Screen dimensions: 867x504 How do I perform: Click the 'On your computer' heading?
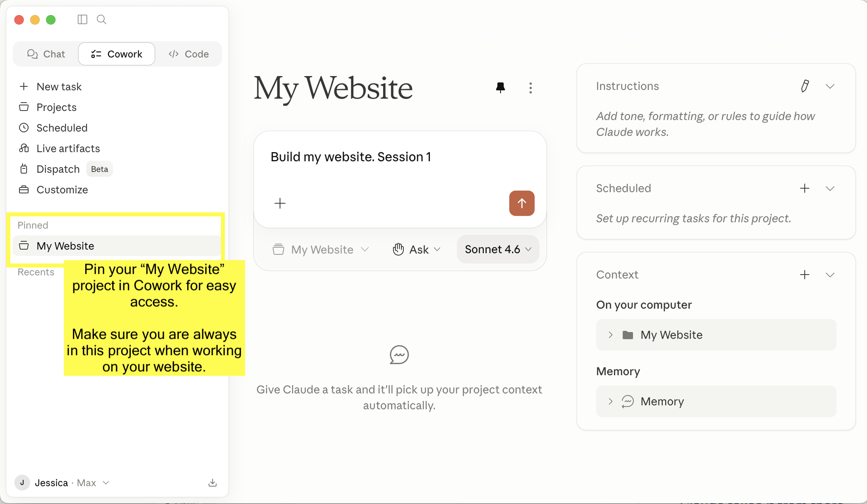click(x=644, y=305)
